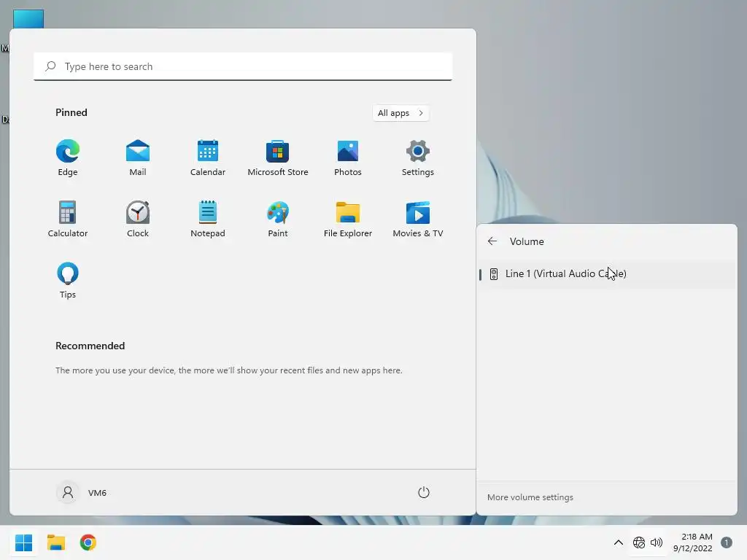
Task: Show hidden tray icons chevron
Action: [x=619, y=542]
